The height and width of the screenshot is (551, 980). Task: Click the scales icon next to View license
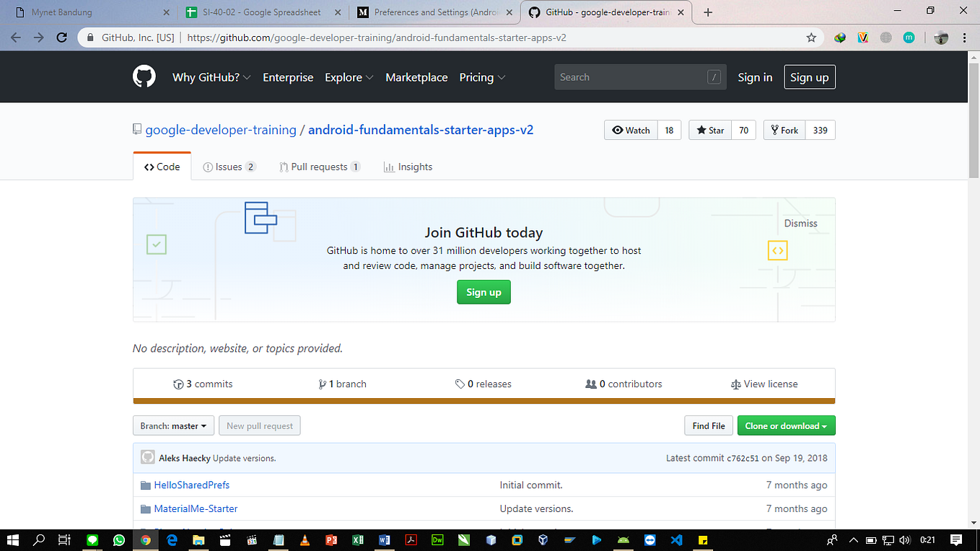(x=736, y=384)
